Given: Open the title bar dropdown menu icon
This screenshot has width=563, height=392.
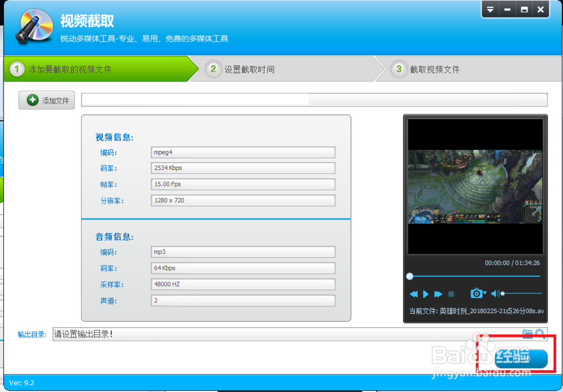Looking at the screenshot, I should (490, 10).
